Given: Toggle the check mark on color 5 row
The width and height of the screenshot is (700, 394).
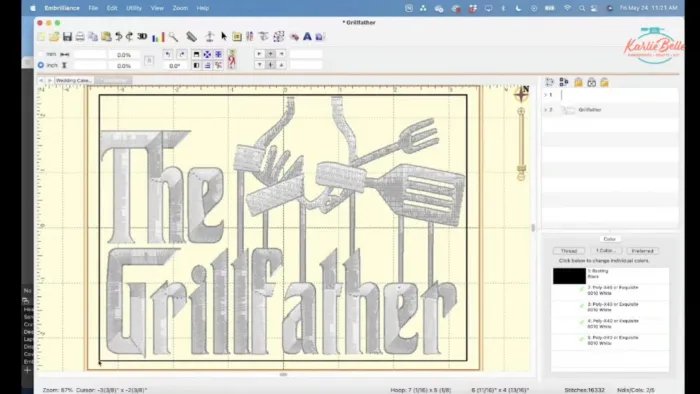Looking at the screenshot, I should tap(582, 340).
